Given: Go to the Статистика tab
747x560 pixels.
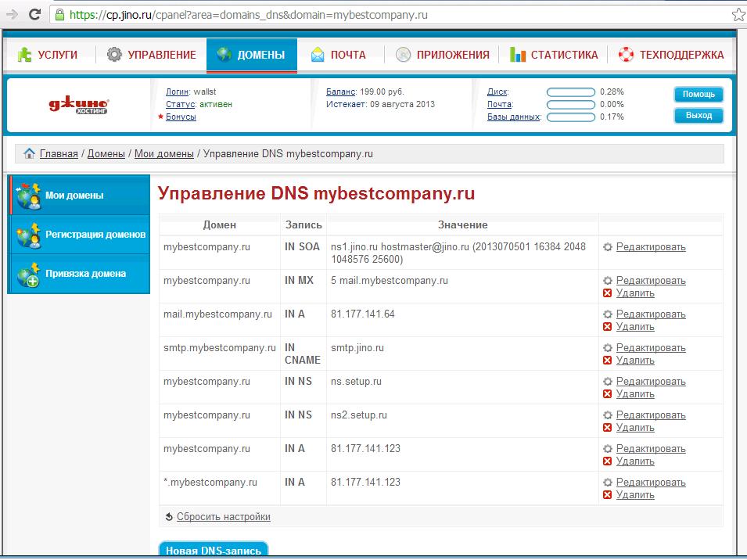Looking at the screenshot, I should tap(554, 55).
